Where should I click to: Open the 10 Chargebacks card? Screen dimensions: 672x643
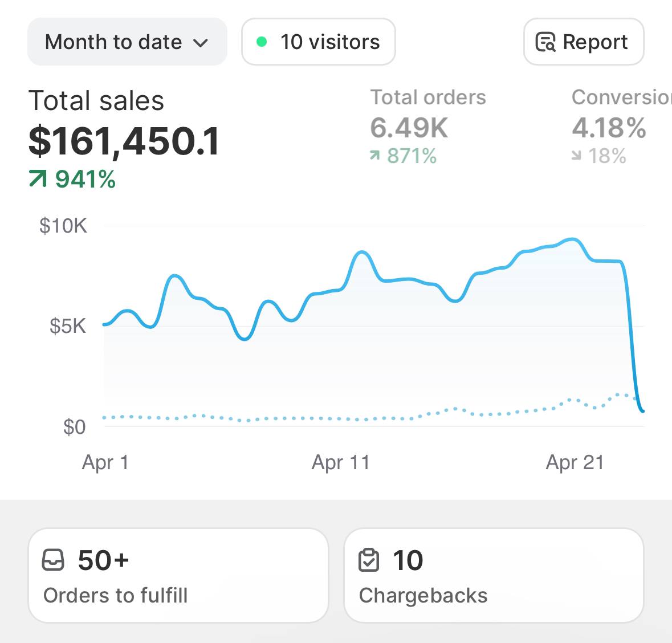pos(494,575)
